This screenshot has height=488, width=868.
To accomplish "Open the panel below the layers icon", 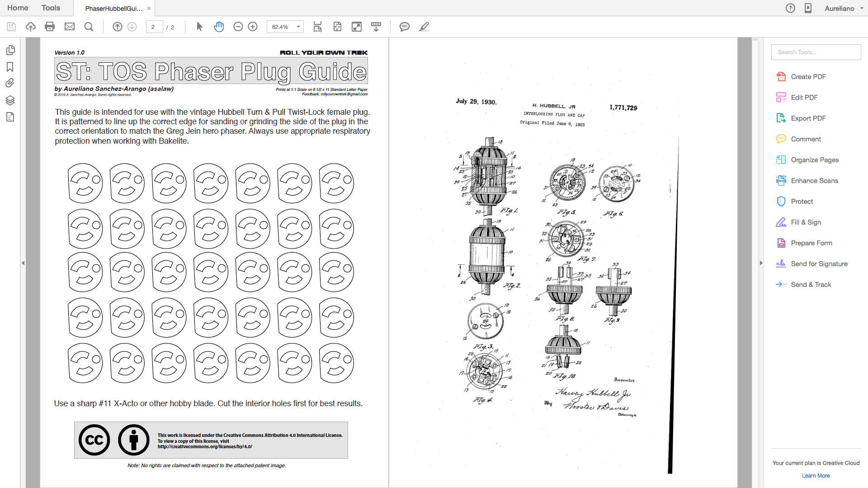I will pyautogui.click(x=10, y=117).
